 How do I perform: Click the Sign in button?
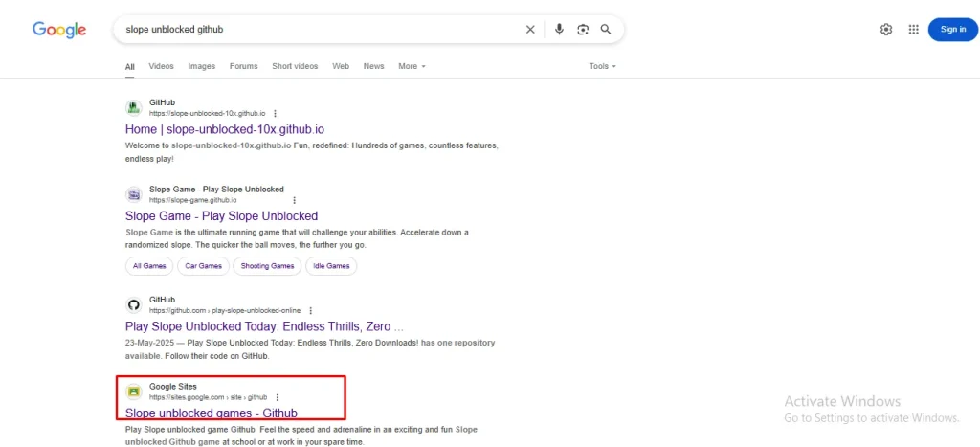tap(953, 30)
